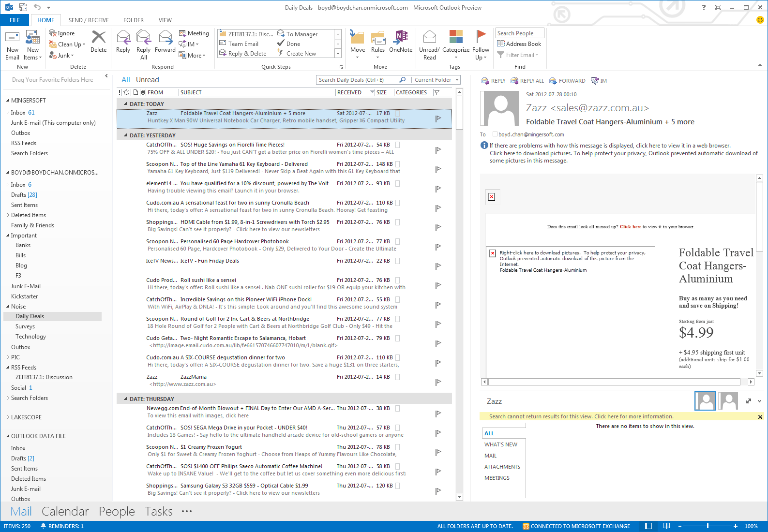
Task: Select the MAIL tab in people pane
Action: point(491,456)
